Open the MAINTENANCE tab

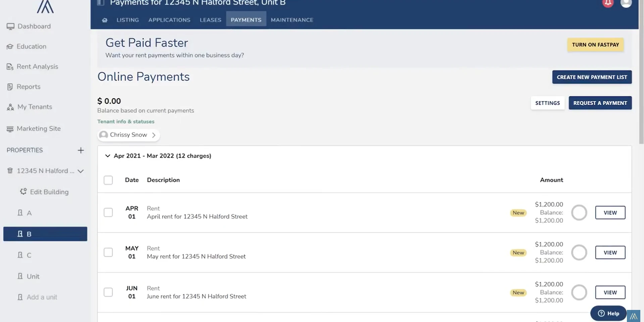[292, 20]
